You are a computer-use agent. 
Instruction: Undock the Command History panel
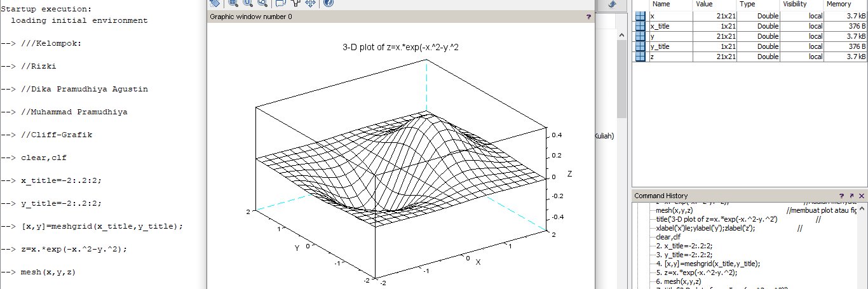(851, 196)
